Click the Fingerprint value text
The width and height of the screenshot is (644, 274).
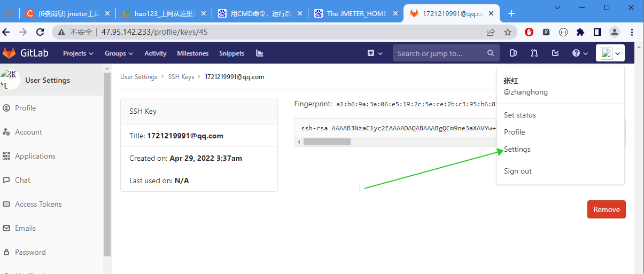point(416,104)
